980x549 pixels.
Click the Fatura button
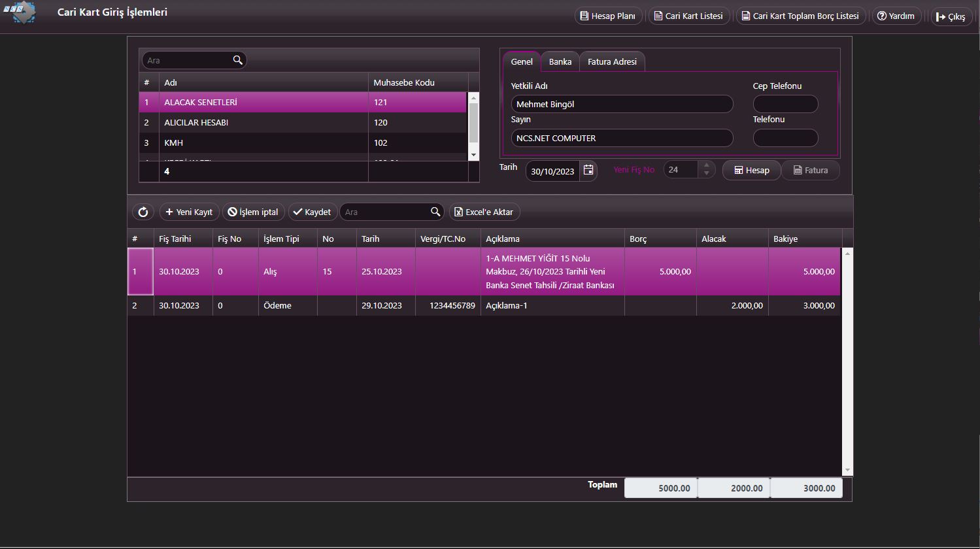coord(811,170)
